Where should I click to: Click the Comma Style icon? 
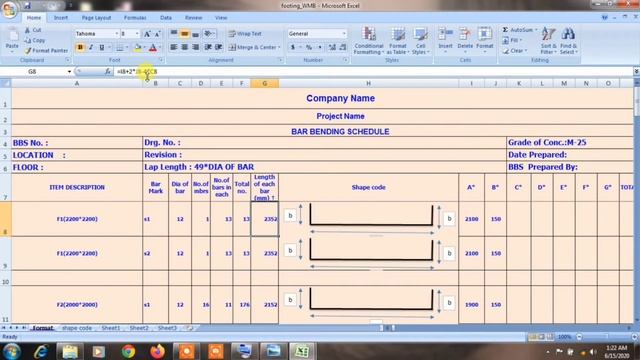coord(320,47)
